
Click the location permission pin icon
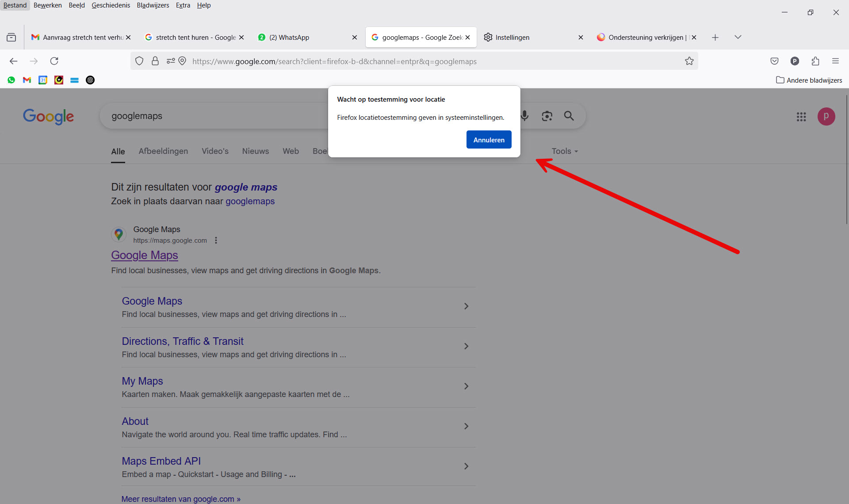pyautogui.click(x=182, y=61)
